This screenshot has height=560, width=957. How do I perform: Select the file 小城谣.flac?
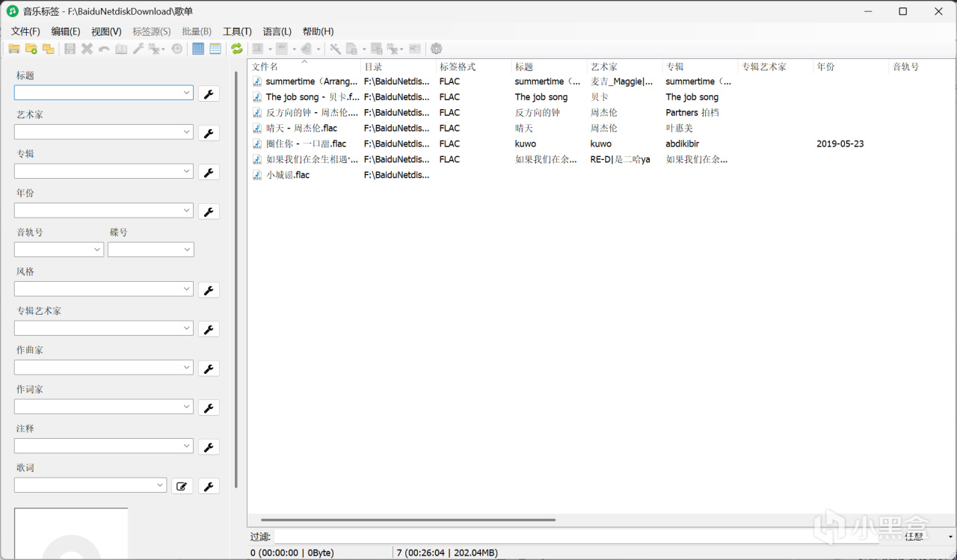(288, 175)
